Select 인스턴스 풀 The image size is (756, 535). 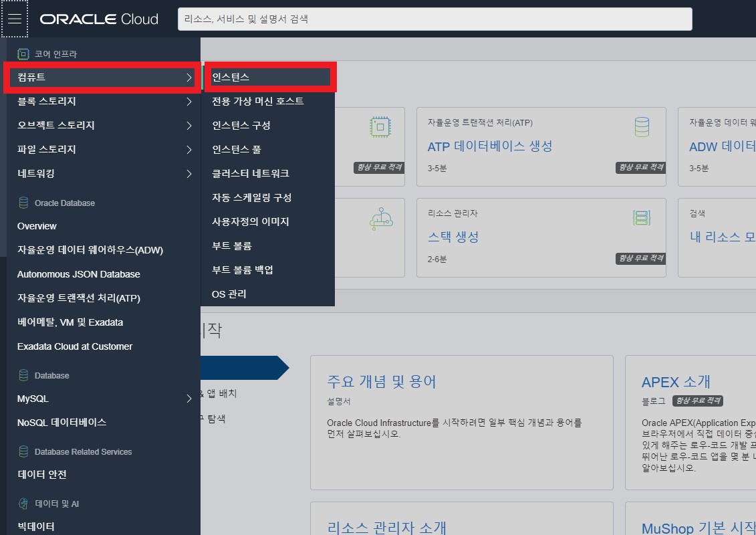click(x=236, y=150)
